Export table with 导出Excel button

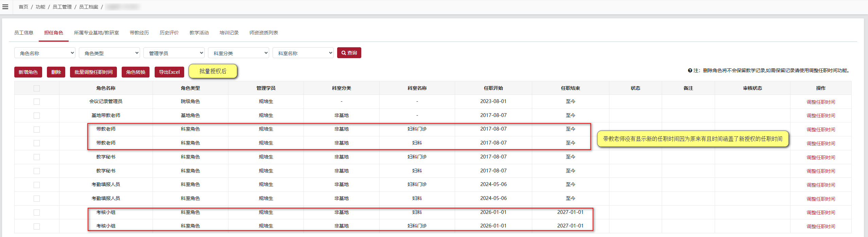169,72
